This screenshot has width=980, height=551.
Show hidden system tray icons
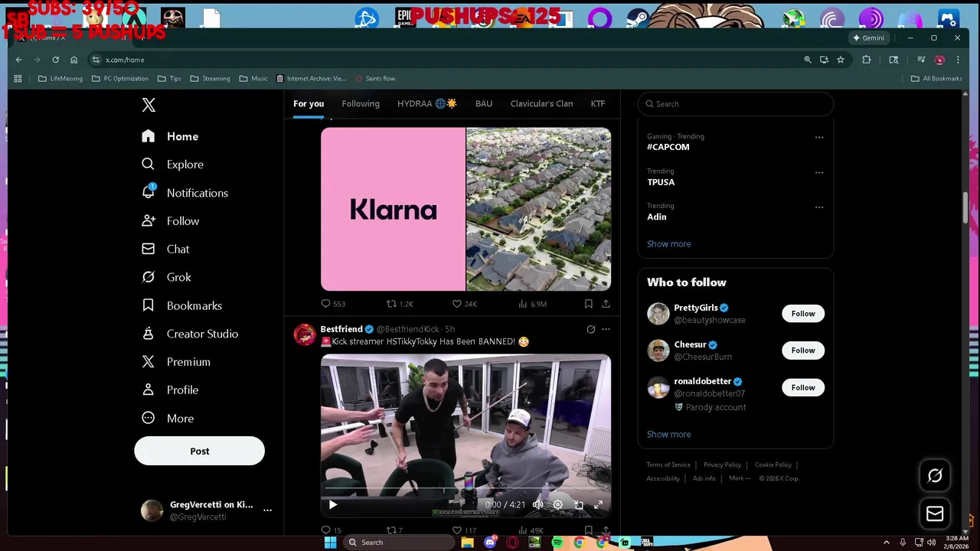(x=887, y=543)
